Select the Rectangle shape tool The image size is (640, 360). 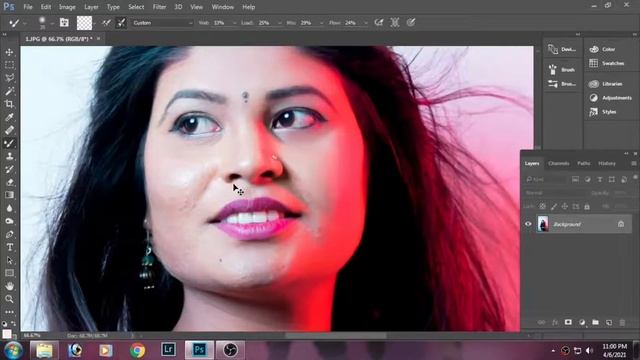click(9, 273)
